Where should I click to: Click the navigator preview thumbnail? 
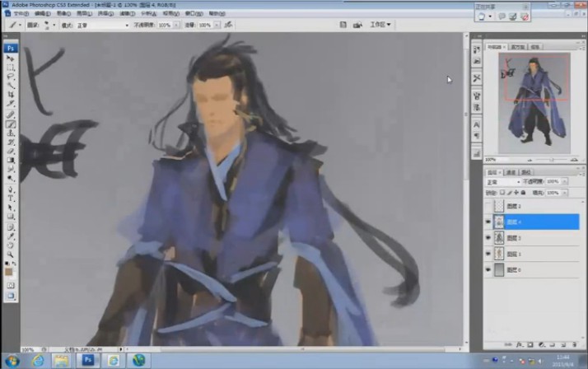point(534,103)
